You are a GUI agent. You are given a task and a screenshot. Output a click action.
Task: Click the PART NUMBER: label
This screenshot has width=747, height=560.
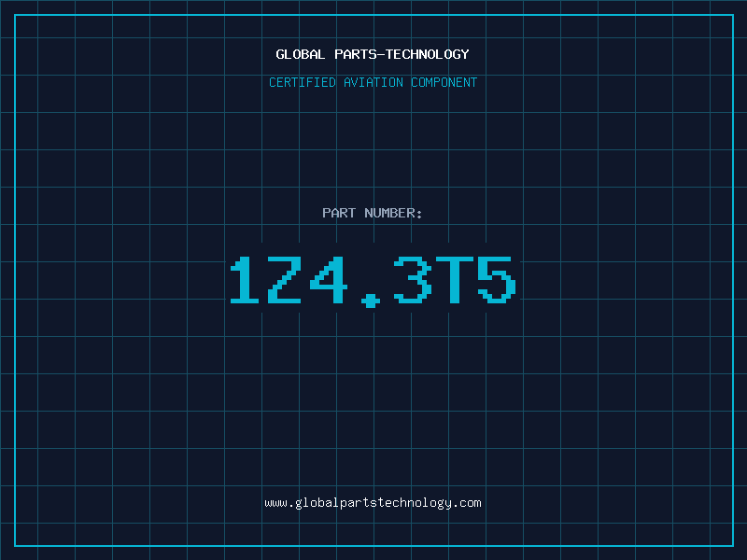tap(372, 213)
